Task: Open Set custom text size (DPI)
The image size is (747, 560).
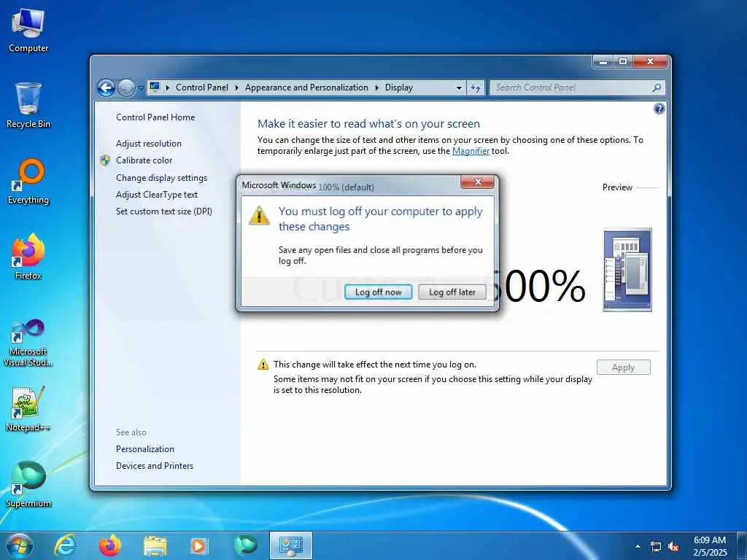Action: [164, 211]
